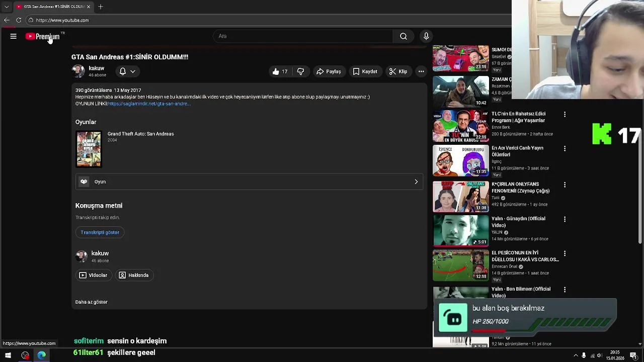Open the ZAMAN video thumbnail by Rozetmen
The image size is (644, 362).
(461, 92)
